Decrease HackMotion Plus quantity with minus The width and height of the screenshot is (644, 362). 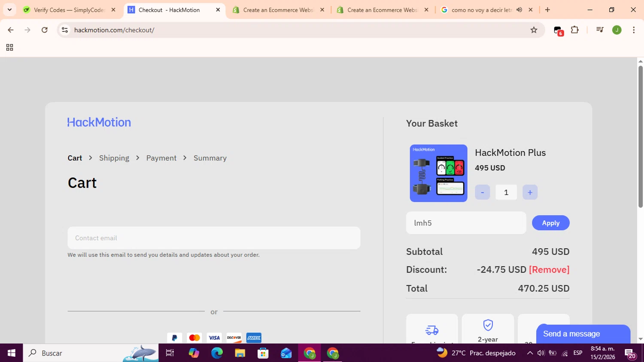[483, 192]
